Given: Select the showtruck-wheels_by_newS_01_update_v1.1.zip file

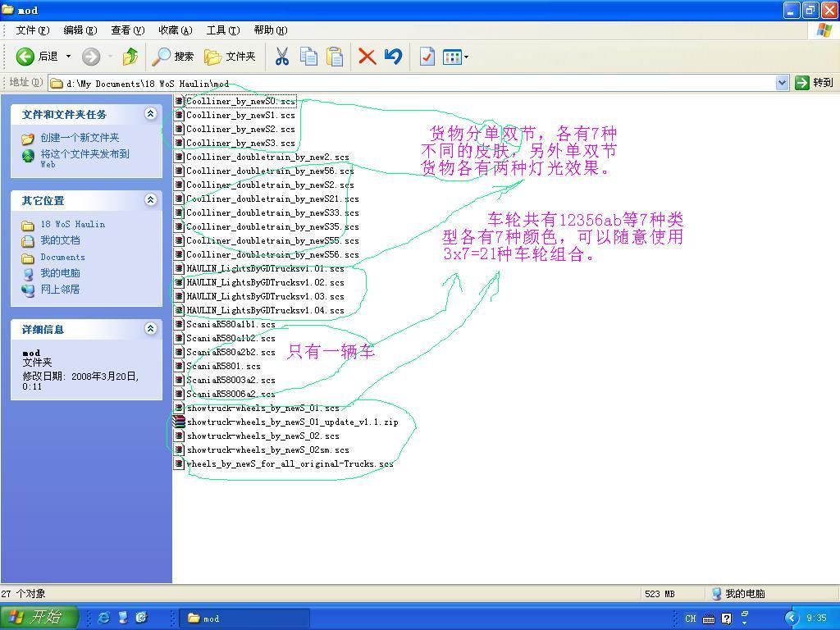Looking at the screenshot, I should tap(291, 422).
